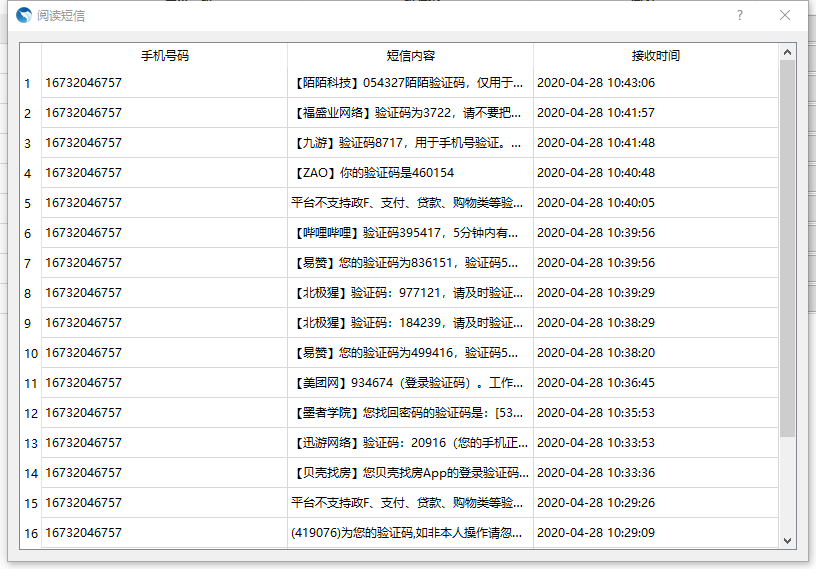
Task: Select the 贝壳找房 登录验证码 message
Action: [410, 473]
